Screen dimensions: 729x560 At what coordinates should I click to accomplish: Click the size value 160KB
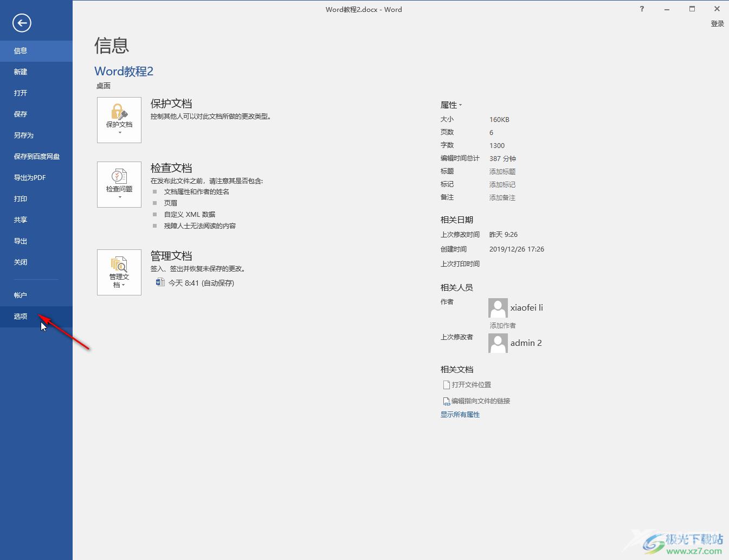[499, 120]
